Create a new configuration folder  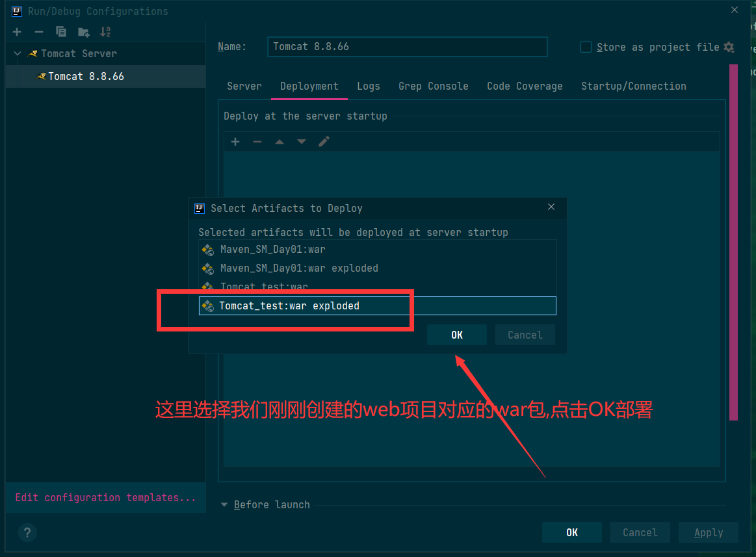[x=83, y=32]
